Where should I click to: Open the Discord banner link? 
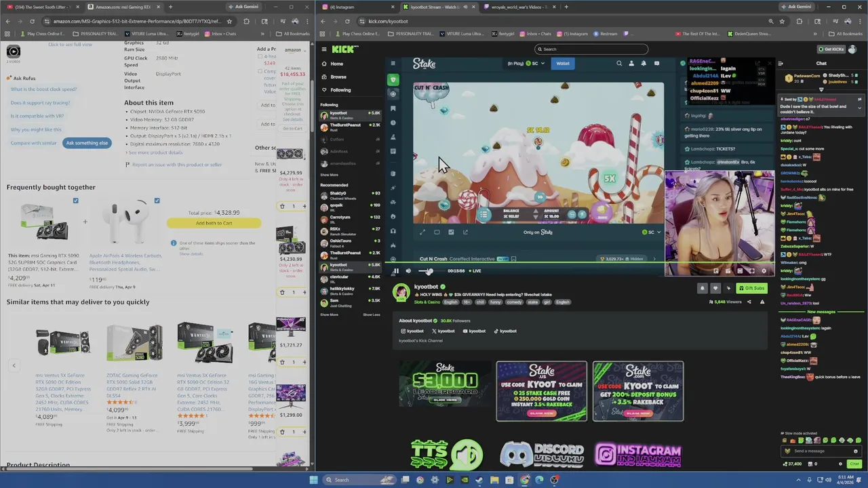[542, 453]
